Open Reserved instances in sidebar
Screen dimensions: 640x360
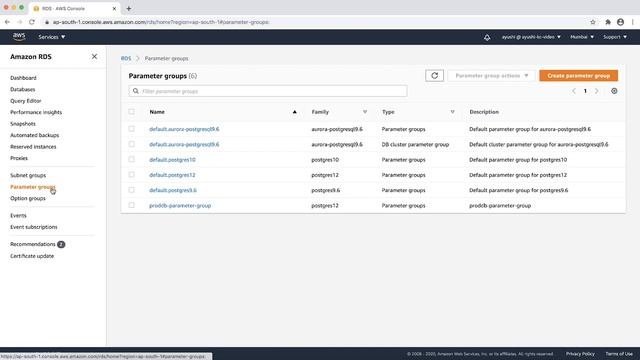33,147
